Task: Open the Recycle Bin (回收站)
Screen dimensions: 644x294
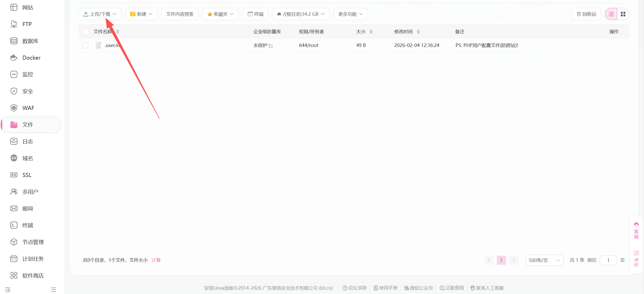Action: (x=586, y=14)
